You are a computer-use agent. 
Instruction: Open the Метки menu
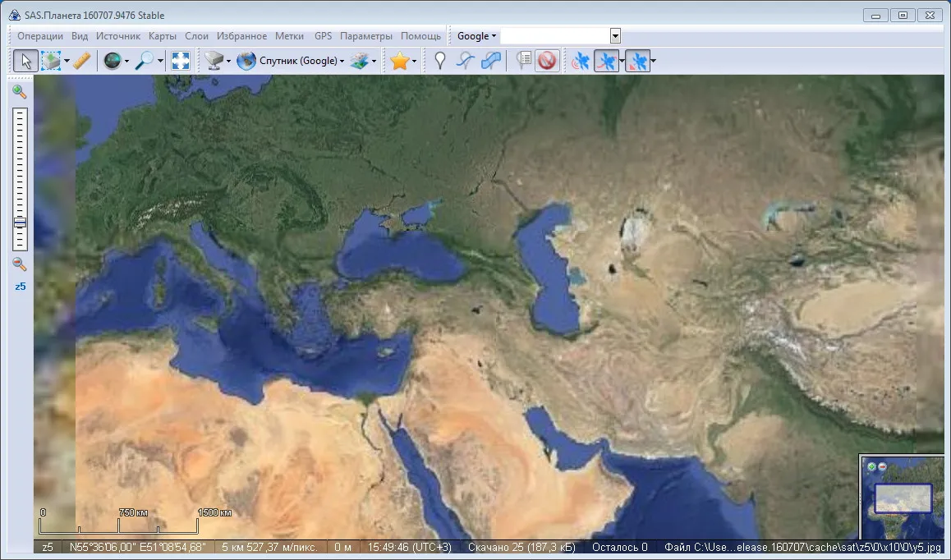289,36
